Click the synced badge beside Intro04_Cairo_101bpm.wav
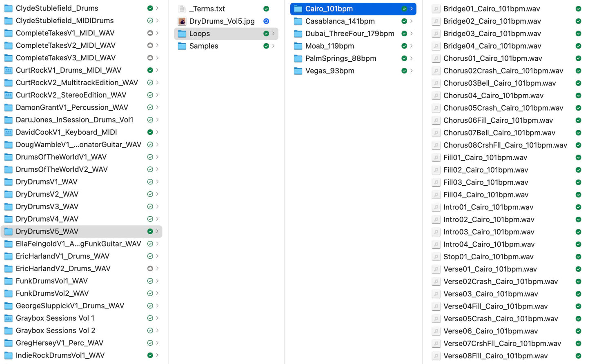 click(x=578, y=244)
